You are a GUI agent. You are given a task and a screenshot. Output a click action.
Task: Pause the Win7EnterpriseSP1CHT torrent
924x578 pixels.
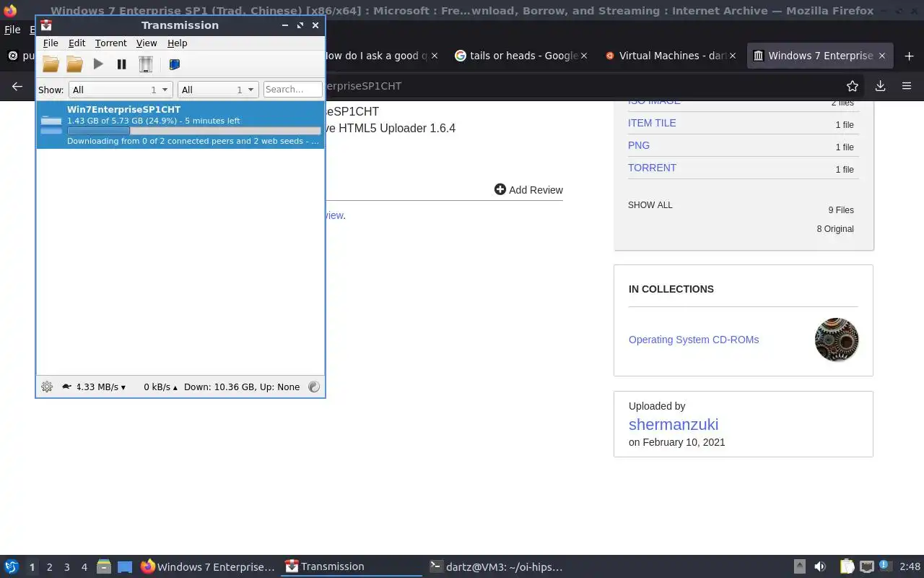pos(121,64)
